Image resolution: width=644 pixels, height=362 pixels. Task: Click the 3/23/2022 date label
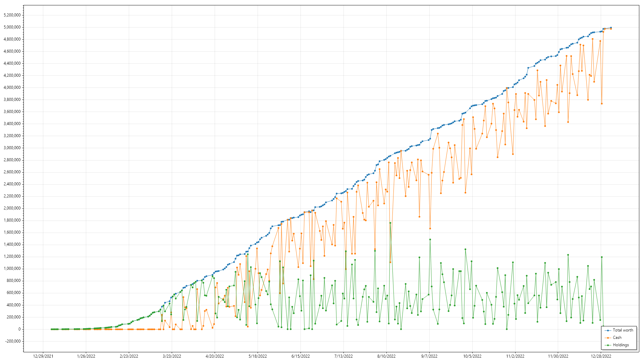[172, 356]
